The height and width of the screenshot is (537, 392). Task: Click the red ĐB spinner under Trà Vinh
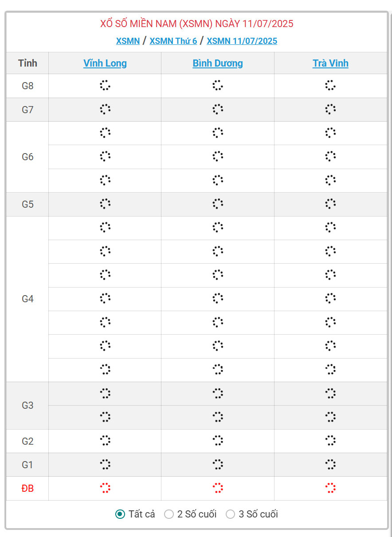click(330, 488)
